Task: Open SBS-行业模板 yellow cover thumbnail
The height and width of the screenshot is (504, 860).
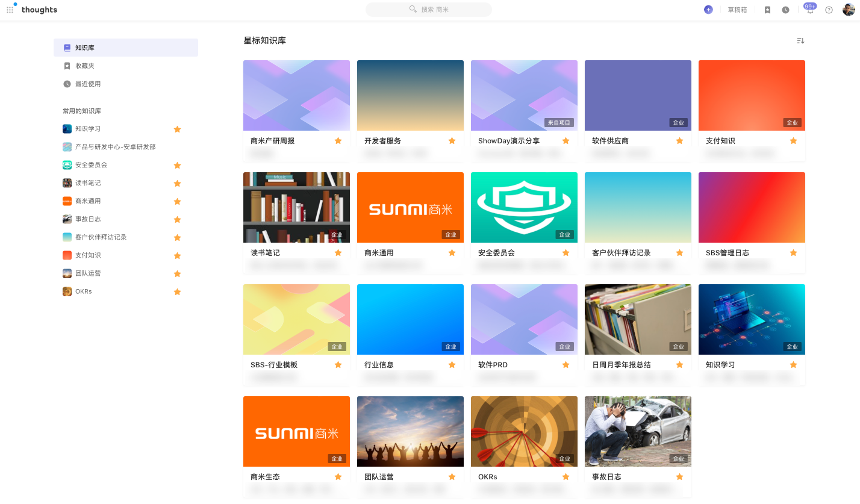Action: pyautogui.click(x=296, y=319)
